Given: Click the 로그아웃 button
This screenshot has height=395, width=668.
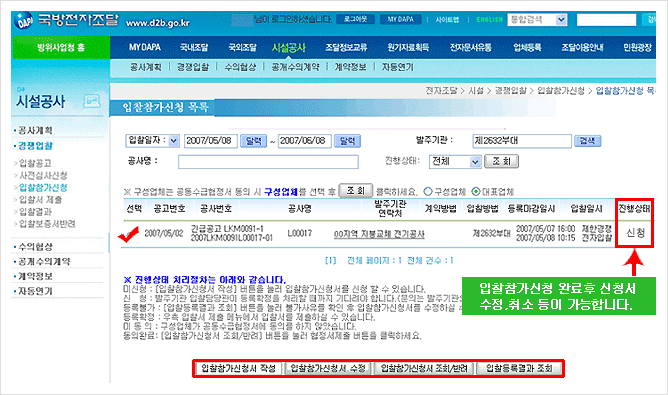Looking at the screenshot, I should coord(355,19).
